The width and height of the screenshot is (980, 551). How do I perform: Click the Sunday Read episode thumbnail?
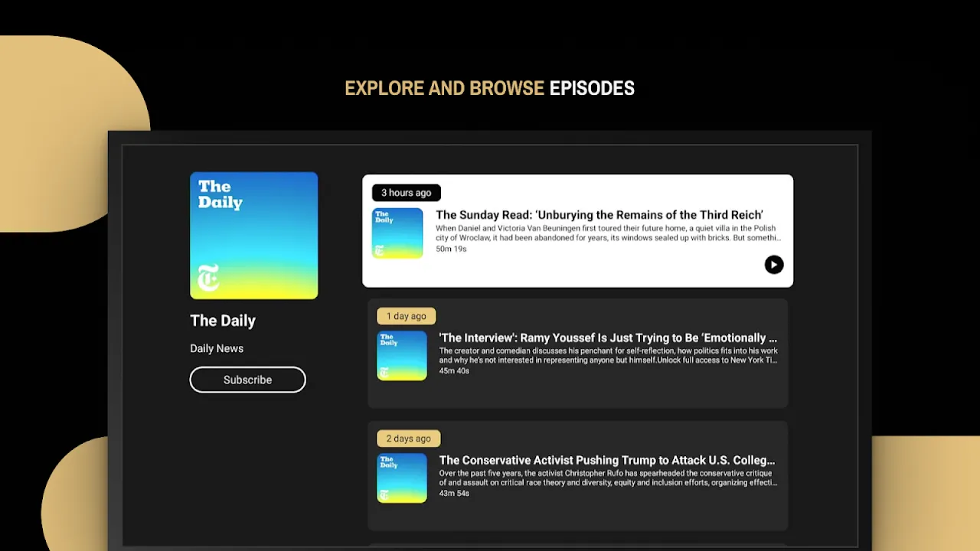pos(397,233)
